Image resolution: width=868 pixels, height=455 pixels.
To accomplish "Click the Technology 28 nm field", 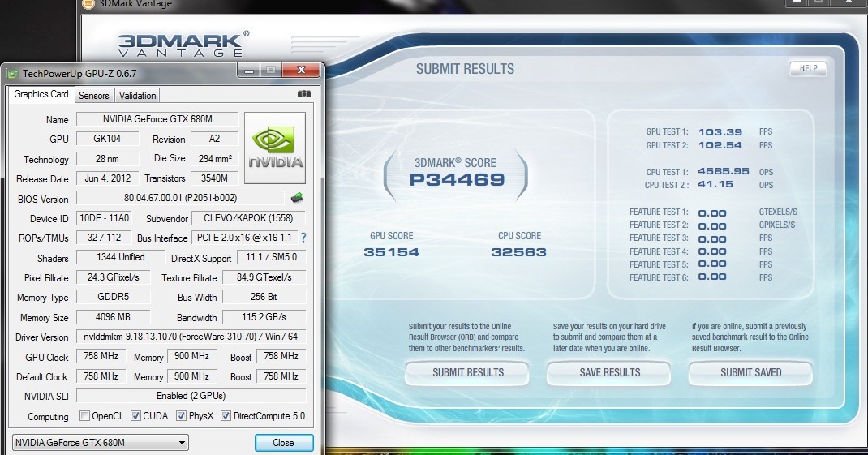I will pyautogui.click(x=107, y=158).
